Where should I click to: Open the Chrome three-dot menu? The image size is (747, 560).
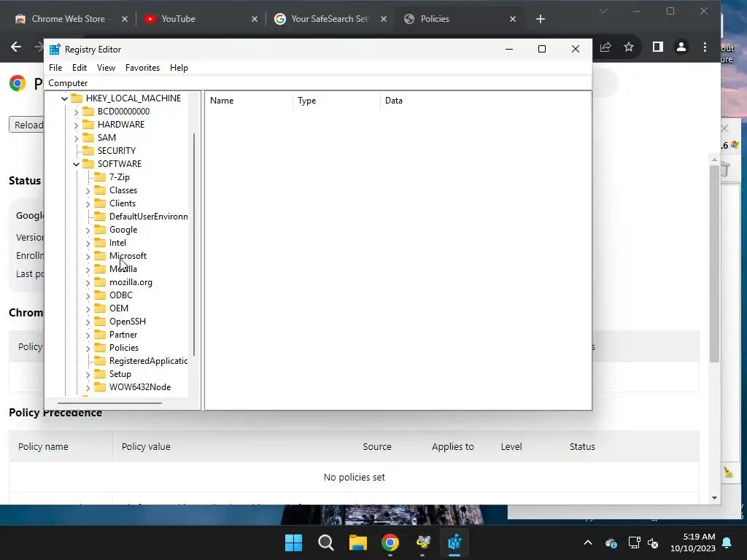705,47
